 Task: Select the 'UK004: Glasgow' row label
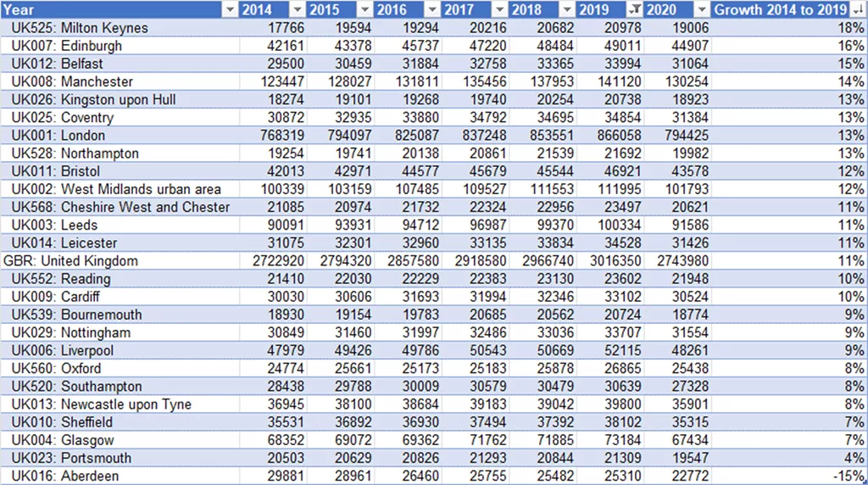63,440
